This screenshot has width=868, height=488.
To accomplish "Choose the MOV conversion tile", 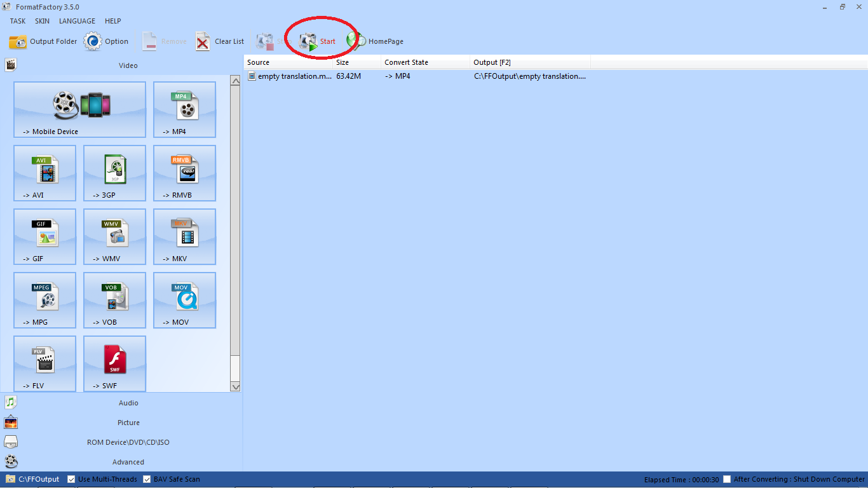I will (184, 300).
